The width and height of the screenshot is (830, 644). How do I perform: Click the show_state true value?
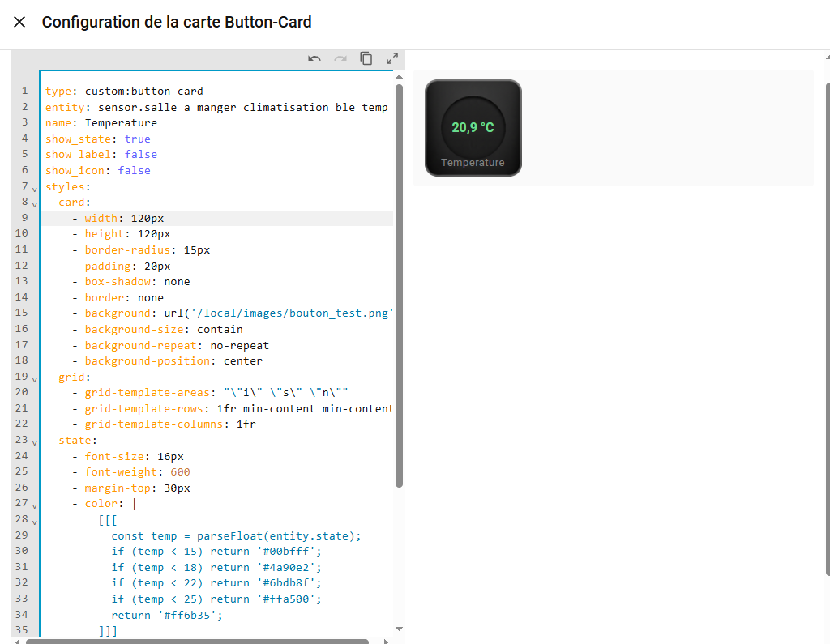point(137,139)
